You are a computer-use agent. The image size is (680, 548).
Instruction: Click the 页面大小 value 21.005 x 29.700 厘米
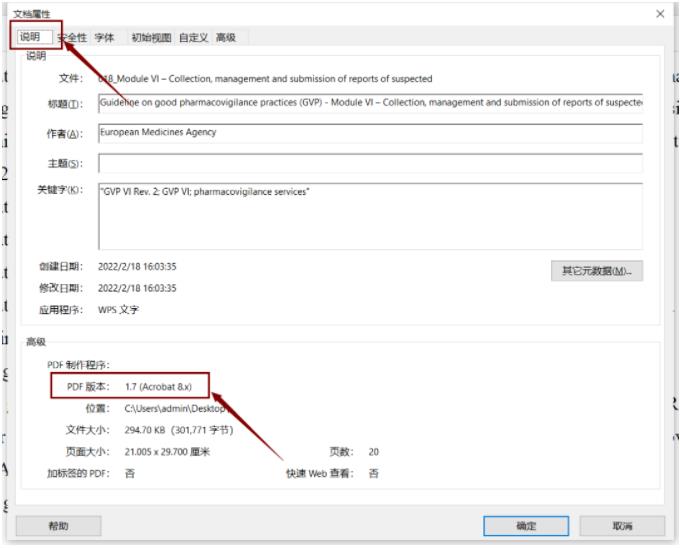(167, 452)
